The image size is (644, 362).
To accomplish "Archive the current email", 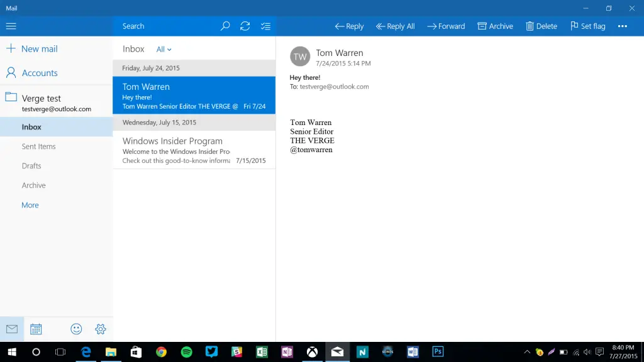I will [x=495, y=26].
